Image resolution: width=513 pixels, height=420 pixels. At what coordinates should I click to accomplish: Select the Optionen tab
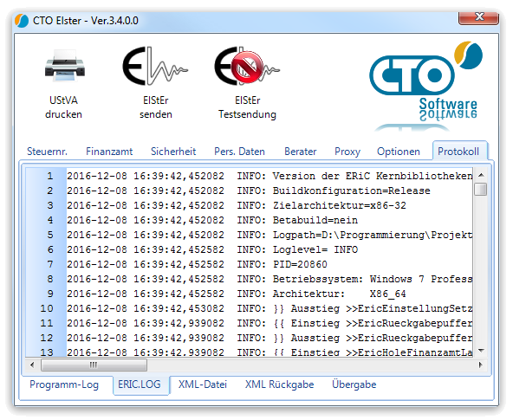tap(399, 152)
